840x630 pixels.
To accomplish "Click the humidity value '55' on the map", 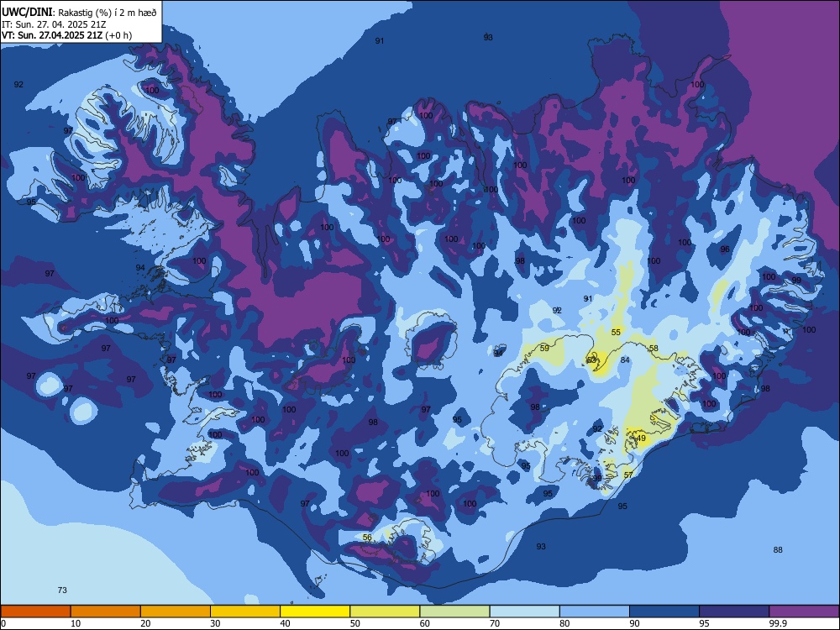I will point(616,332).
